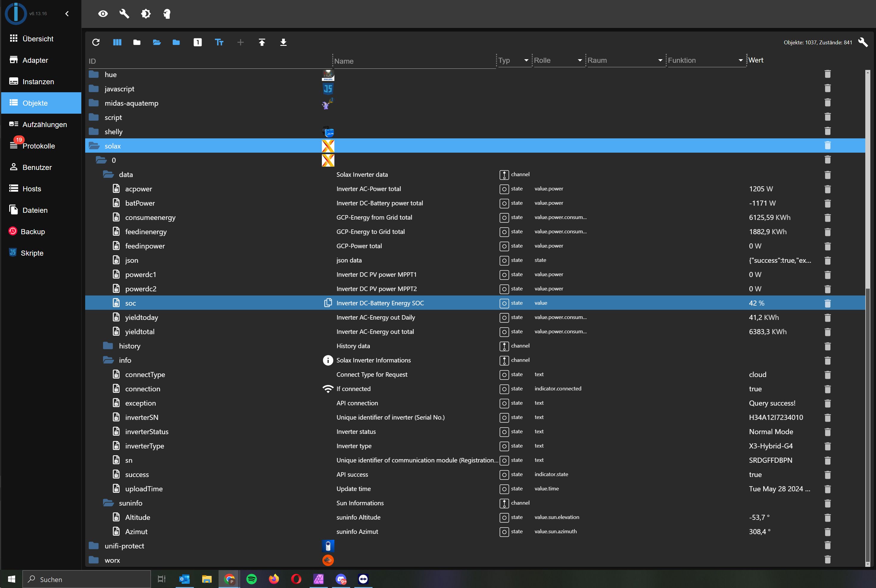Delete the soc object with trash icon
This screenshot has height=588, width=876.
click(x=827, y=303)
